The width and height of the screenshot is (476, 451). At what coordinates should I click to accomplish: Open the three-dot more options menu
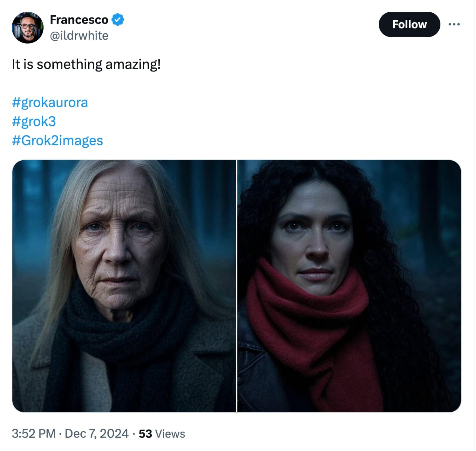coord(454,24)
